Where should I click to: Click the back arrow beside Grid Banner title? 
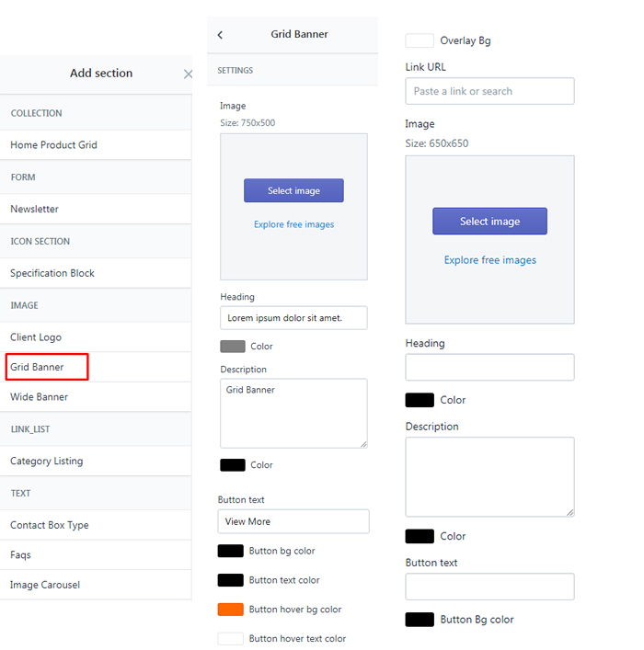tap(220, 35)
